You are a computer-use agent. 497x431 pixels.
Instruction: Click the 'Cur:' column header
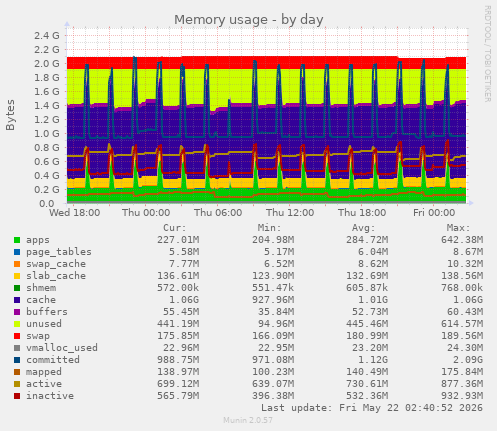click(175, 228)
